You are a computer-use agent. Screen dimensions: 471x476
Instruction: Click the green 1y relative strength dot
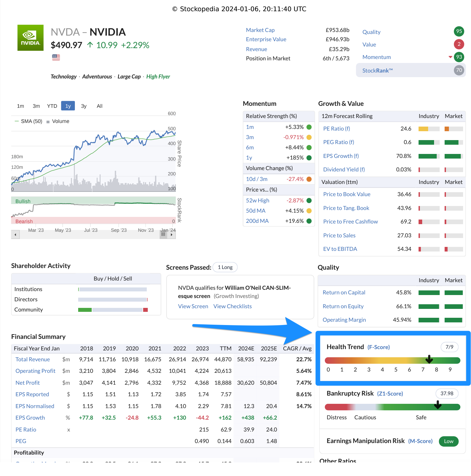coord(309,158)
